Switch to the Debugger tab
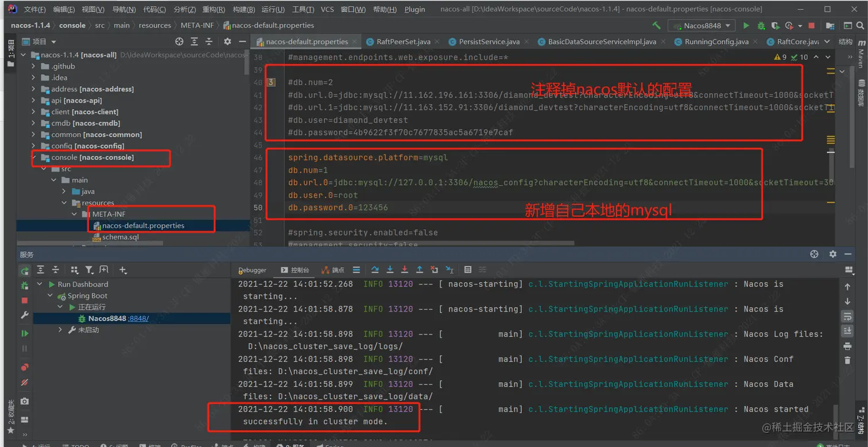Image resolution: width=868 pixels, height=447 pixels. point(252,270)
